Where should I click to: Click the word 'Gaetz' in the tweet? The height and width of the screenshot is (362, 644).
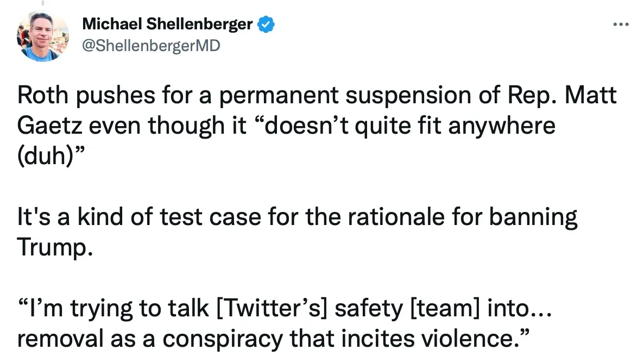click(x=49, y=126)
